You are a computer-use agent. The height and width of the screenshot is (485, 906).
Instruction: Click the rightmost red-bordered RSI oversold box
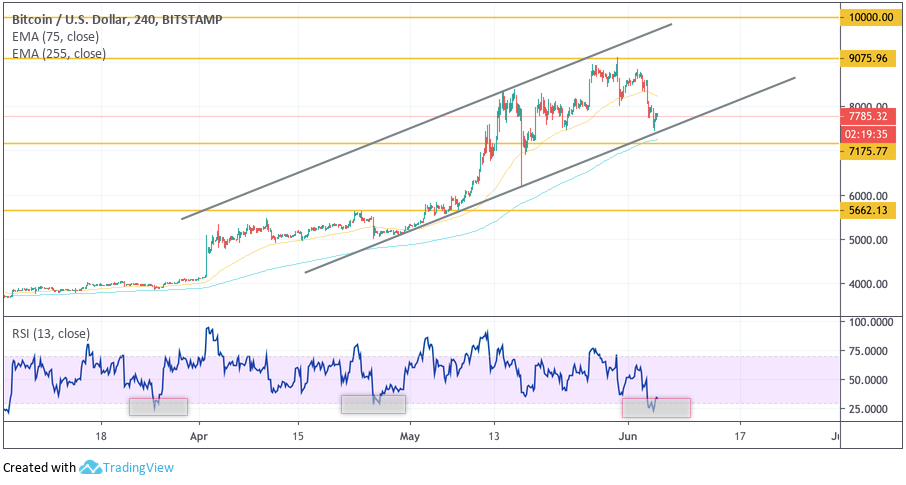(x=656, y=408)
